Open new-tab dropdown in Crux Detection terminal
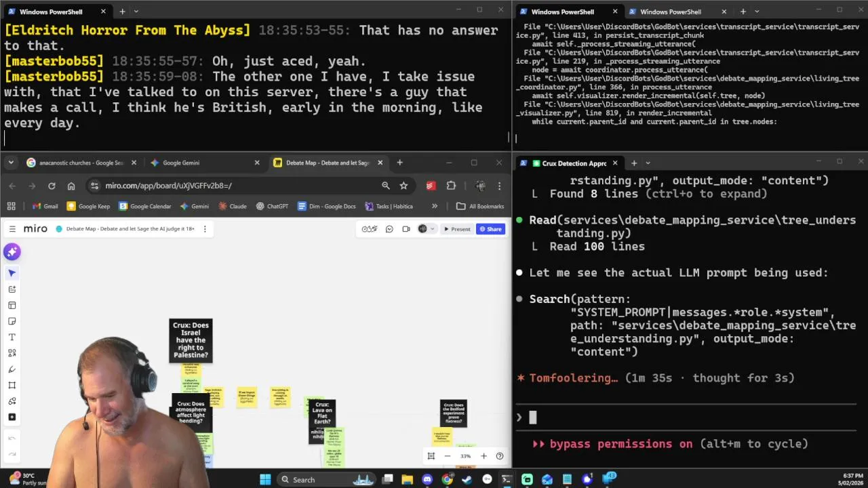The height and width of the screenshot is (488, 868). [x=648, y=163]
